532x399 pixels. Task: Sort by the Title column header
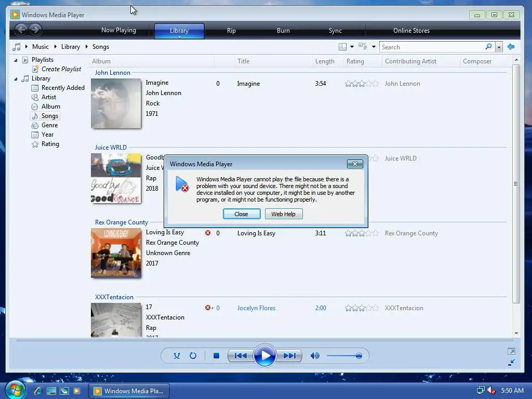coord(273,61)
